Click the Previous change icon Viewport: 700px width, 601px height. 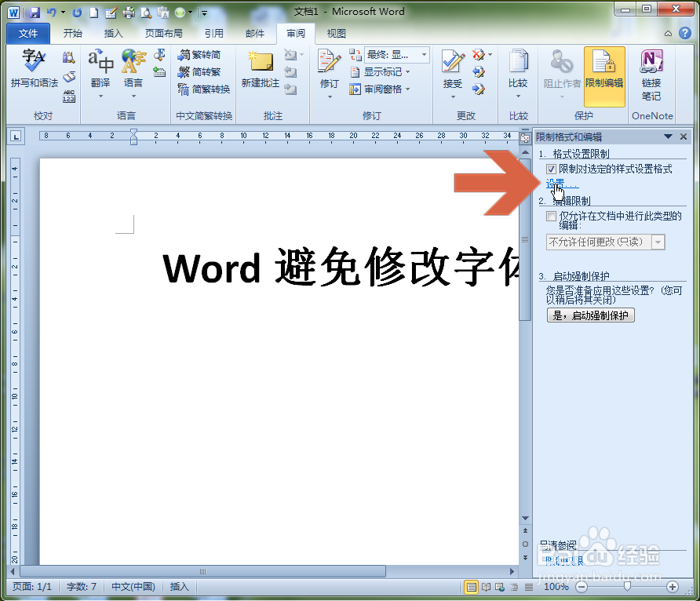click(x=479, y=72)
